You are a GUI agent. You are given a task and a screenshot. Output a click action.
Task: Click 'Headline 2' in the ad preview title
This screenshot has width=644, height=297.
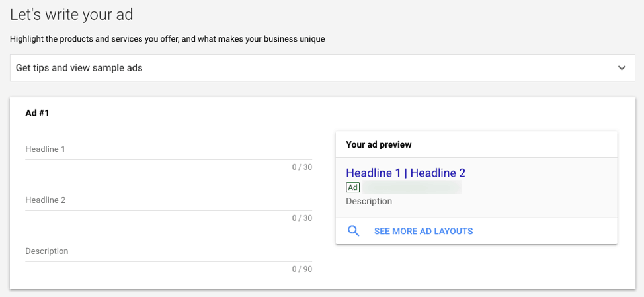pyautogui.click(x=438, y=173)
